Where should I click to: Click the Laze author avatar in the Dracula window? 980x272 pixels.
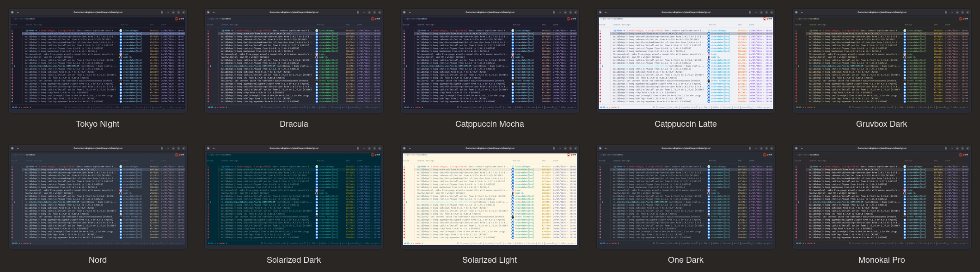[317, 54]
